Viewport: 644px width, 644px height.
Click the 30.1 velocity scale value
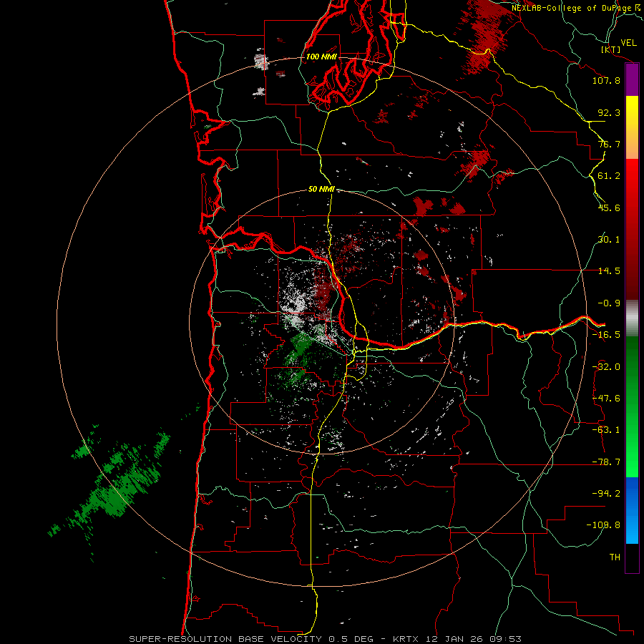click(x=609, y=240)
